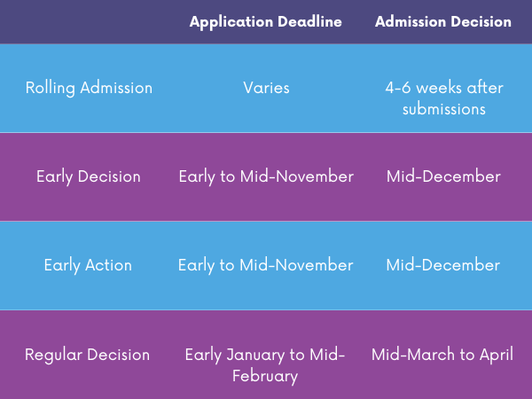Click the word Rolling in first row
Screen dimensions: 532x399
pyautogui.click(x=51, y=88)
